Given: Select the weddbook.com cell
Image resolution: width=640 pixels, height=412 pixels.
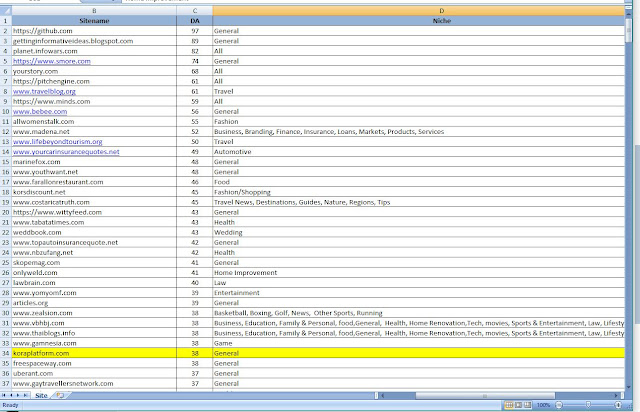Looking at the screenshot, I should (94, 232).
